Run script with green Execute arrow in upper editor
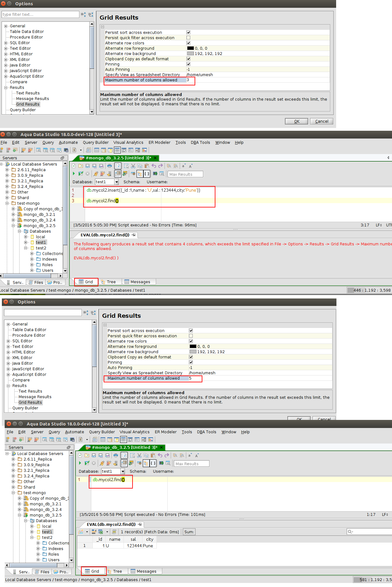This screenshot has height=587, width=392. pos(74,174)
